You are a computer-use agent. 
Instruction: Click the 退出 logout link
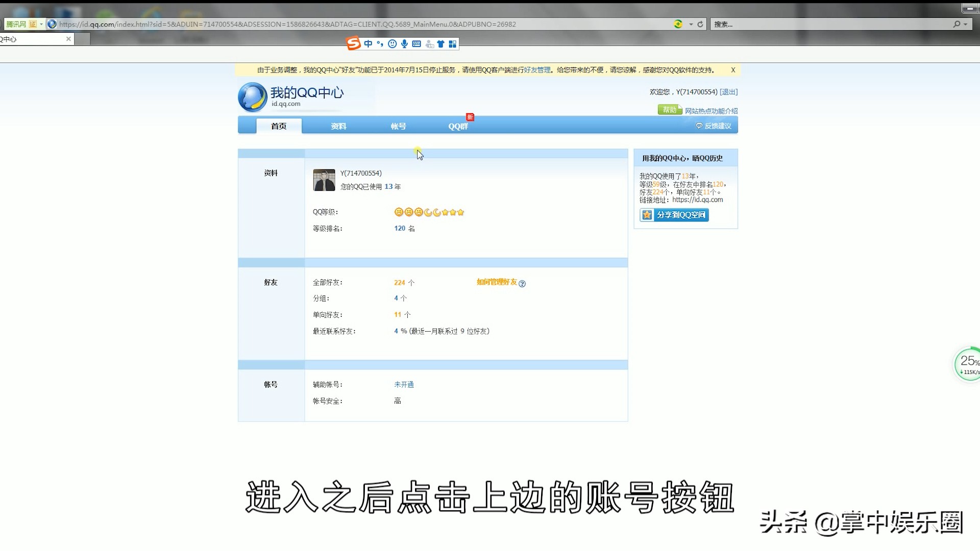728,92
